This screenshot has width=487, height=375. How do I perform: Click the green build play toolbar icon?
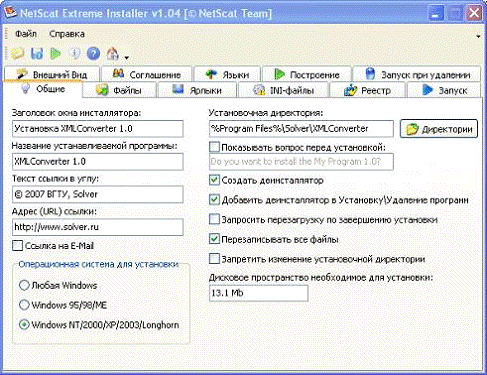click(x=56, y=53)
